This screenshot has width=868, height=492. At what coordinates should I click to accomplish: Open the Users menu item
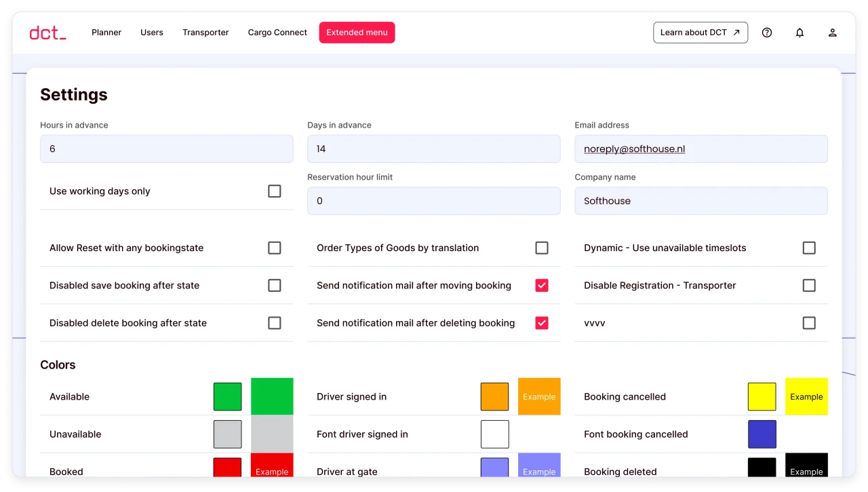click(x=152, y=33)
